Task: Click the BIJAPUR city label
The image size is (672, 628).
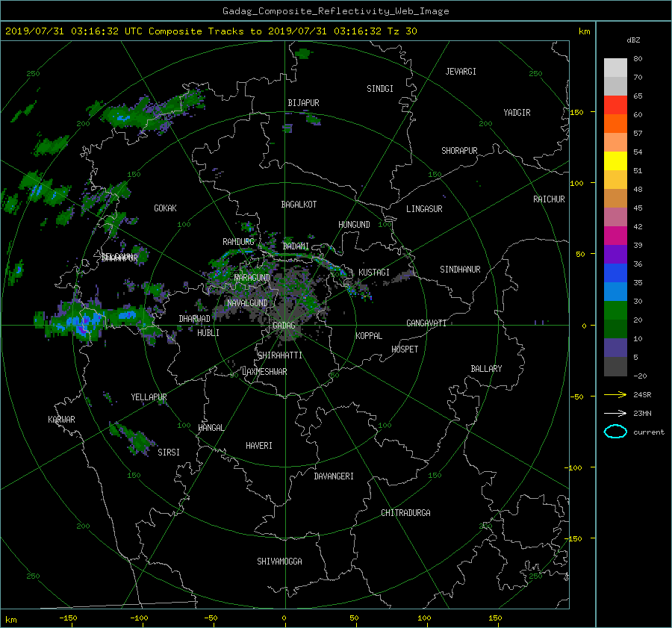Action: pyautogui.click(x=303, y=103)
